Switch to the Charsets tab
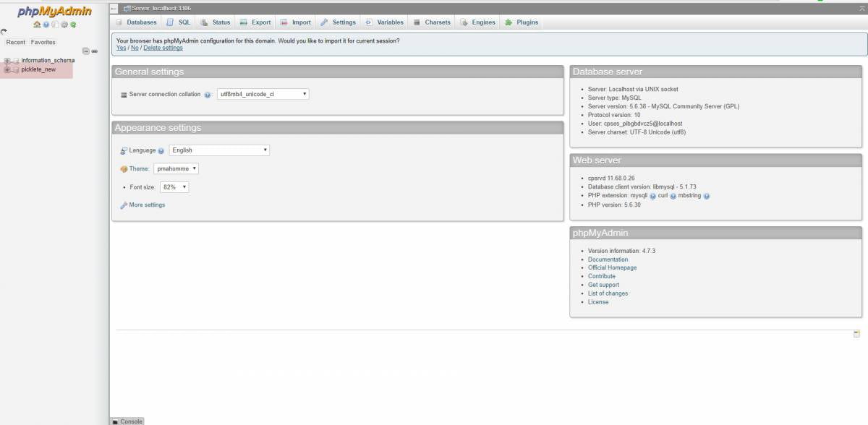 (433, 22)
